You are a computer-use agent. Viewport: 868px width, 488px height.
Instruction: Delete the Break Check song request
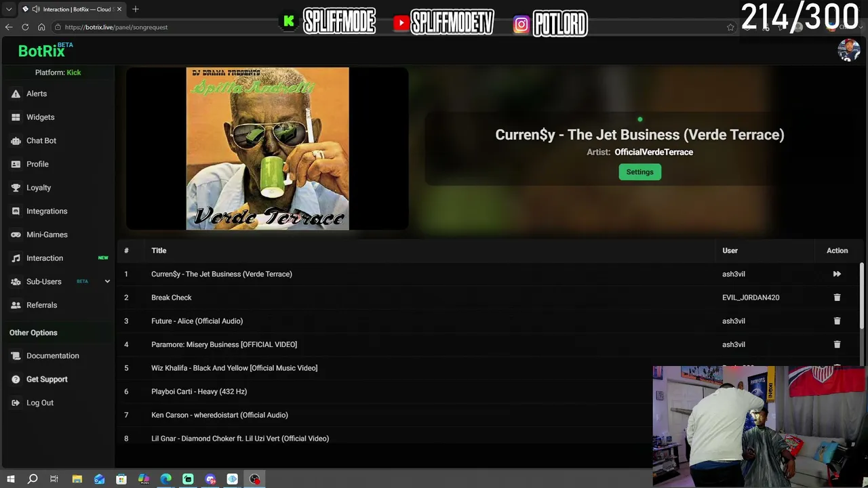point(837,298)
